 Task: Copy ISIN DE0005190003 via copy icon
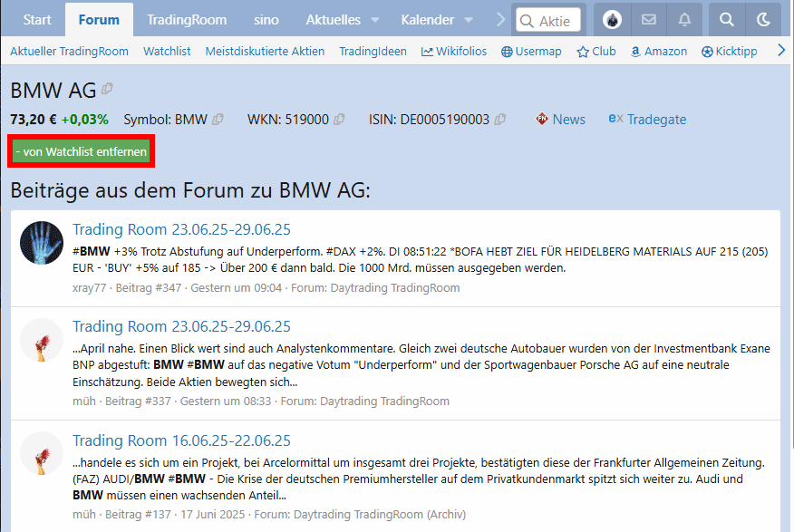click(x=499, y=120)
